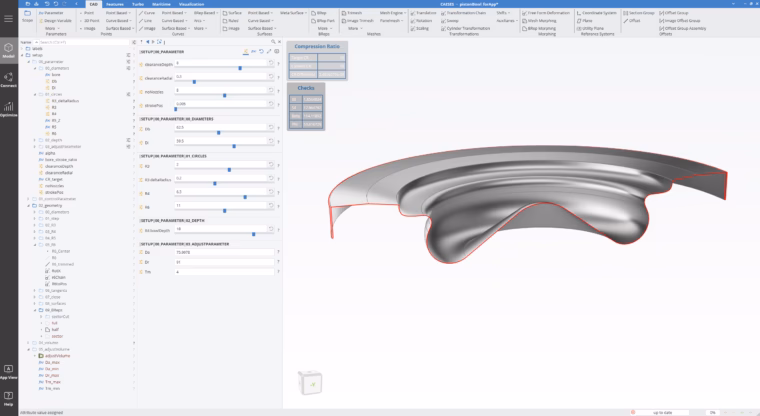The width and height of the screenshot is (760, 416).
Task: Click the search magnifier in editor panel
Action: (x=273, y=42)
